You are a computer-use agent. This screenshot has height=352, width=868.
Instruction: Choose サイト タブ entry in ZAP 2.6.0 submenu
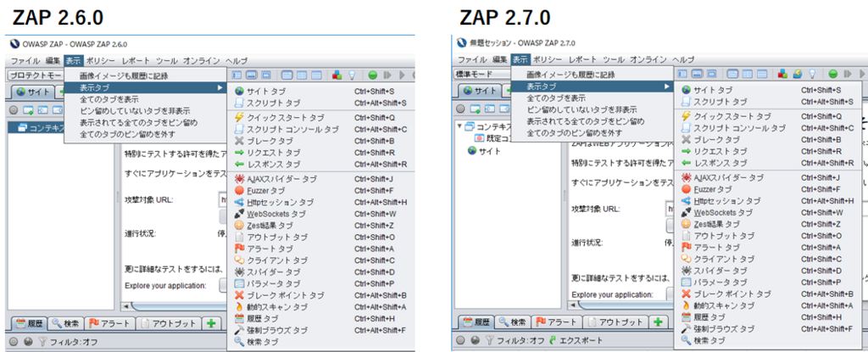pos(320,92)
